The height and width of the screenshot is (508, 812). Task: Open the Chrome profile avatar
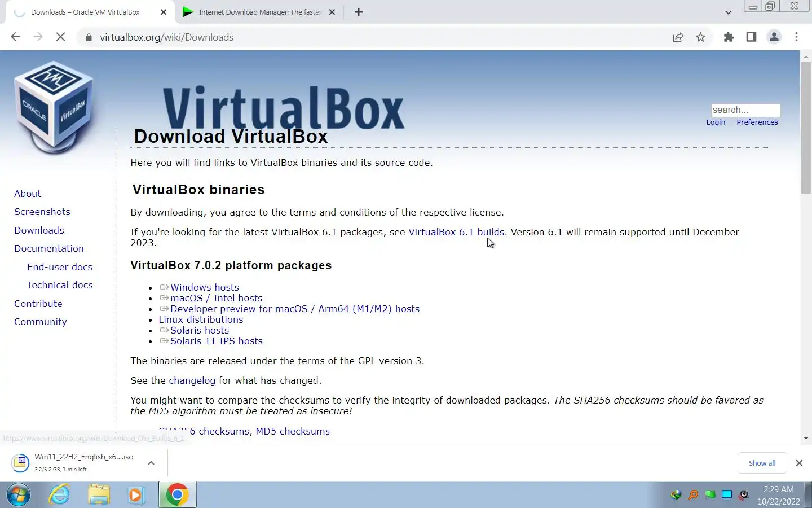coord(774,37)
